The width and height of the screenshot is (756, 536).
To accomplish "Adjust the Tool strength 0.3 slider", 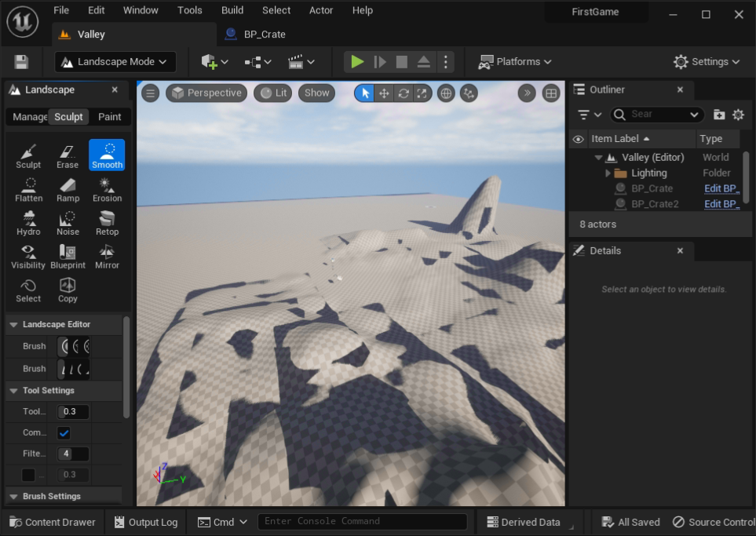I will point(73,412).
